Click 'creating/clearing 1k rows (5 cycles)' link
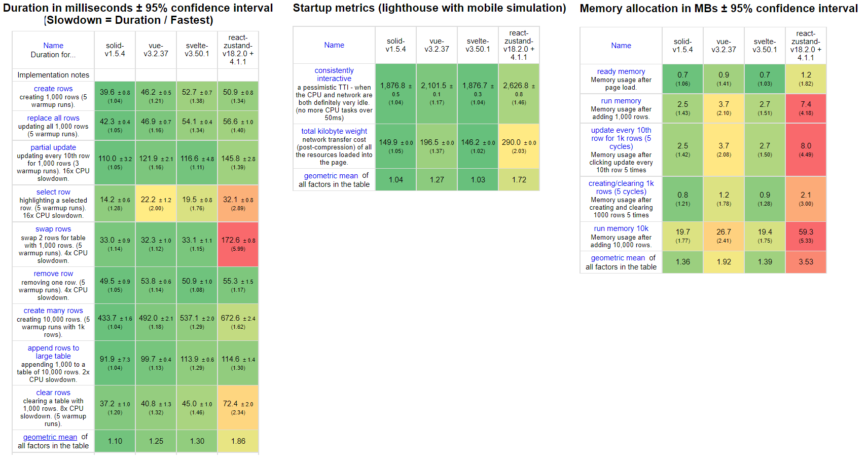The width and height of the screenshot is (868, 464). (x=621, y=187)
